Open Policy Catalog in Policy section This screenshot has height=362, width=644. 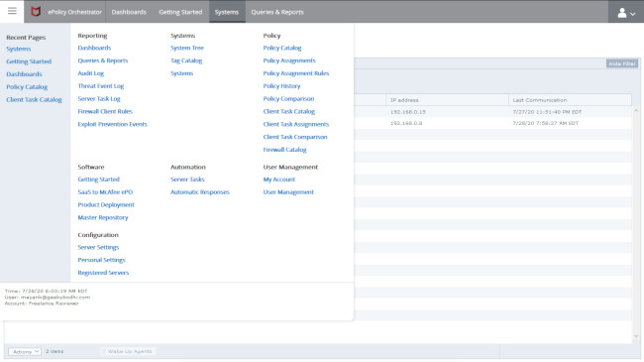click(282, 48)
